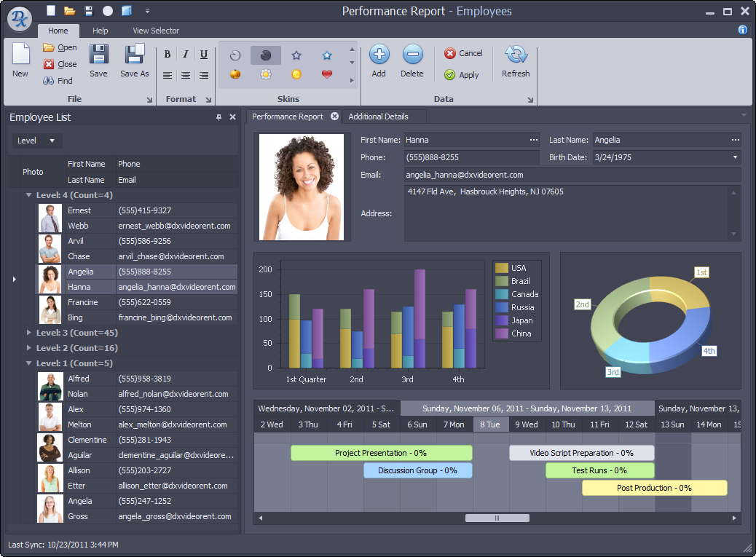
Task: Click the Save As icon
Action: tap(135, 55)
